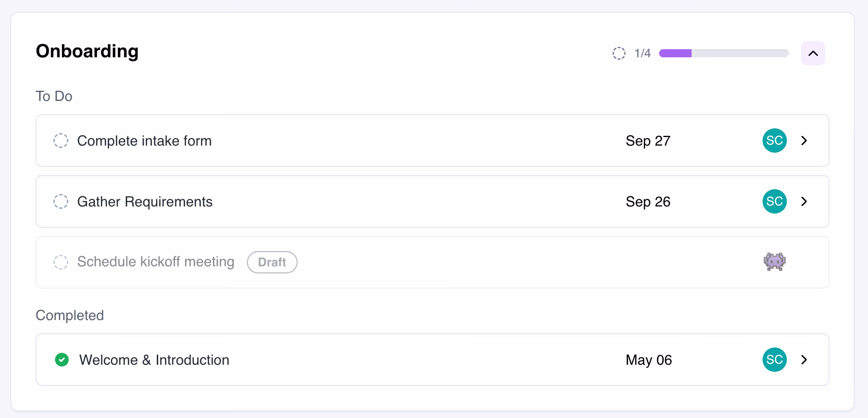Open the Schedule kickoff meeting task
This screenshot has height=418, width=868.
click(432, 262)
